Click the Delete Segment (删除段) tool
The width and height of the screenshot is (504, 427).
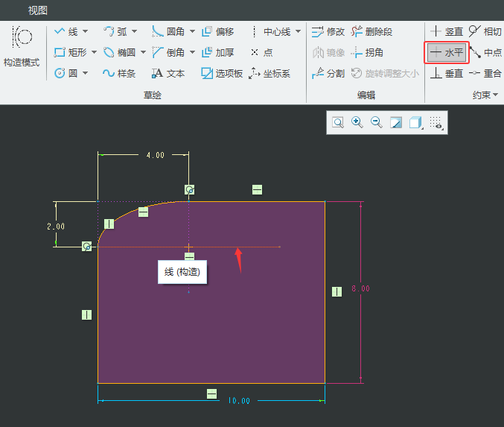click(371, 31)
